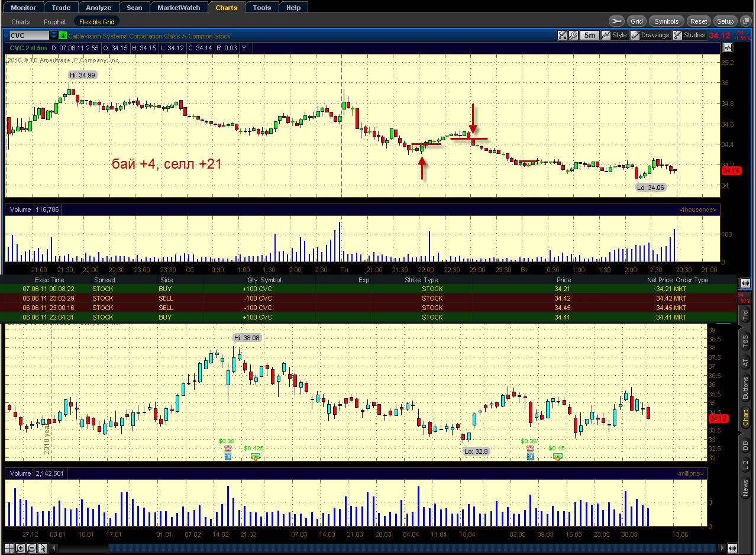
Task: Select the 06.06.11 23:02:29 SELL order row
Action: pyautogui.click(x=367, y=298)
